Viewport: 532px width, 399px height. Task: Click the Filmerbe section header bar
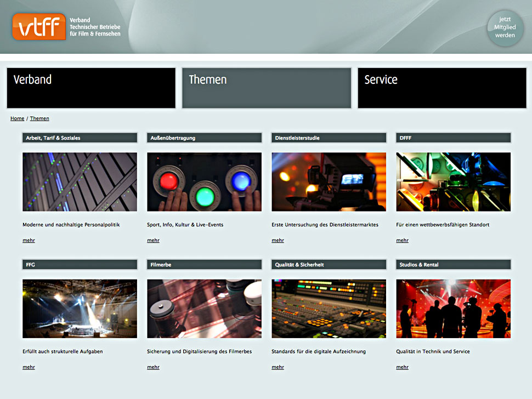tap(204, 265)
